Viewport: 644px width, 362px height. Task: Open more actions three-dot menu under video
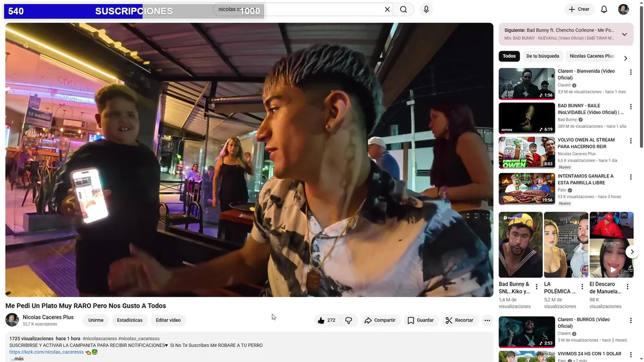click(487, 320)
